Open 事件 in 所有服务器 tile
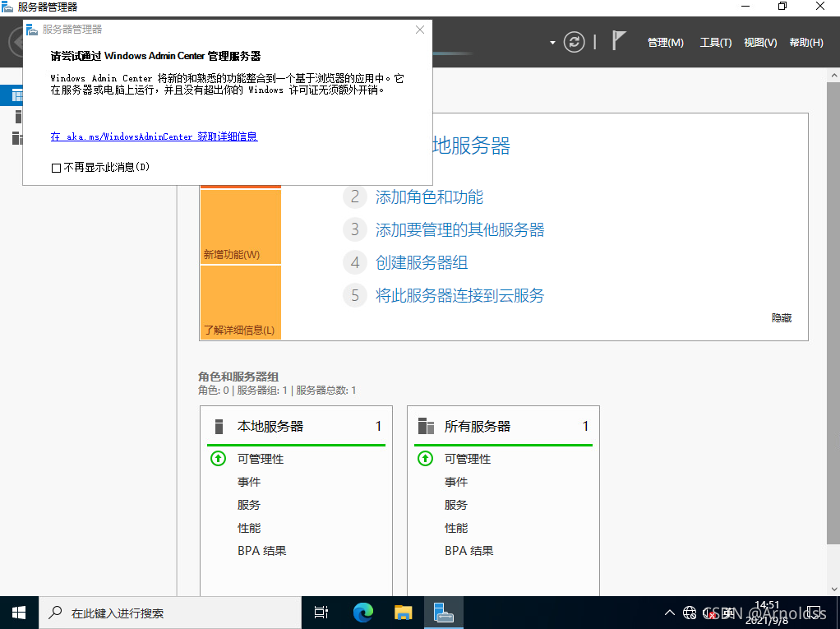The width and height of the screenshot is (840, 629). click(456, 482)
